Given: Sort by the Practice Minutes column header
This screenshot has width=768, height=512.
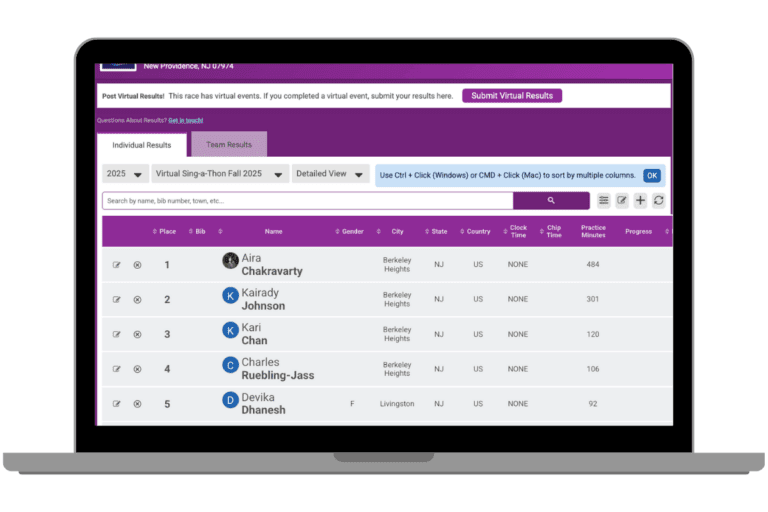Looking at the screenshot, I should point(593,231).
